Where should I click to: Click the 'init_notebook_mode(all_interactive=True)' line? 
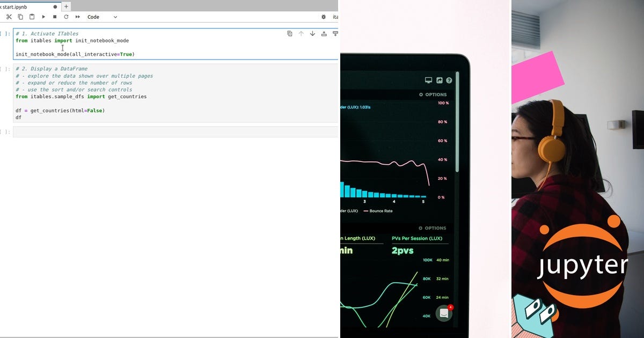(75, 54)
